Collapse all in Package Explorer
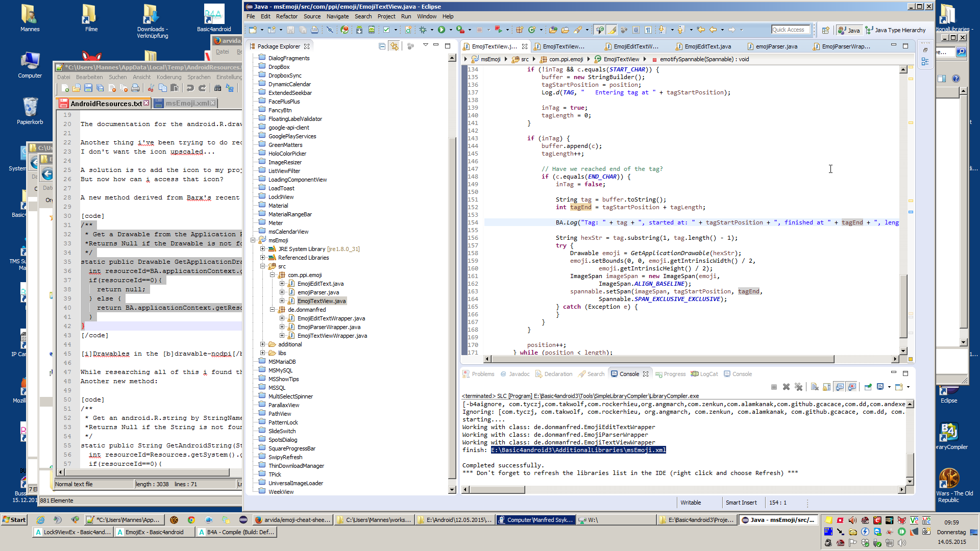Image resolution: width=980 pixels, height=551 pixels. click(382, 46)
